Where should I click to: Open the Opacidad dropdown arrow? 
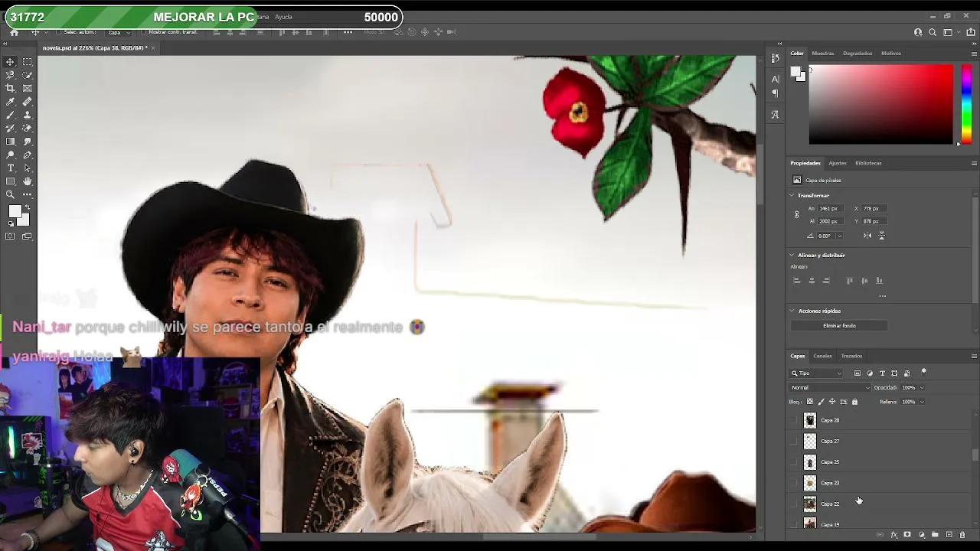(922, 388)
